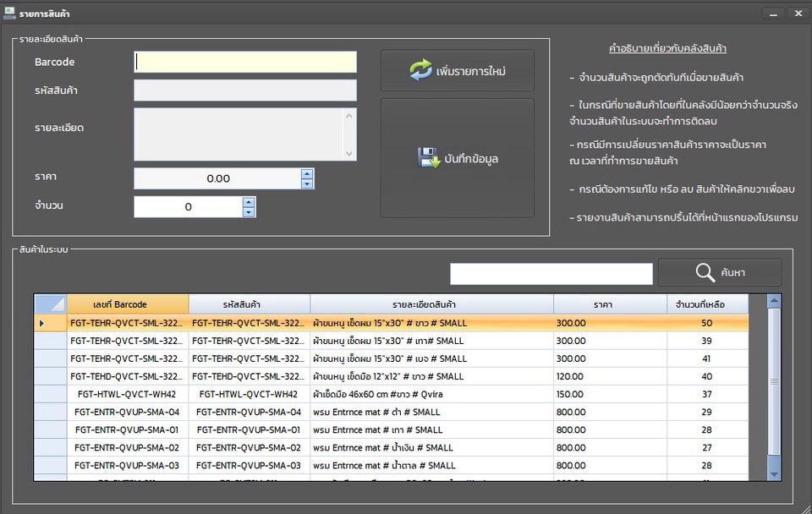
Task: Decrease the จำนวน value with the down arrow
Action: click(248, 211)
